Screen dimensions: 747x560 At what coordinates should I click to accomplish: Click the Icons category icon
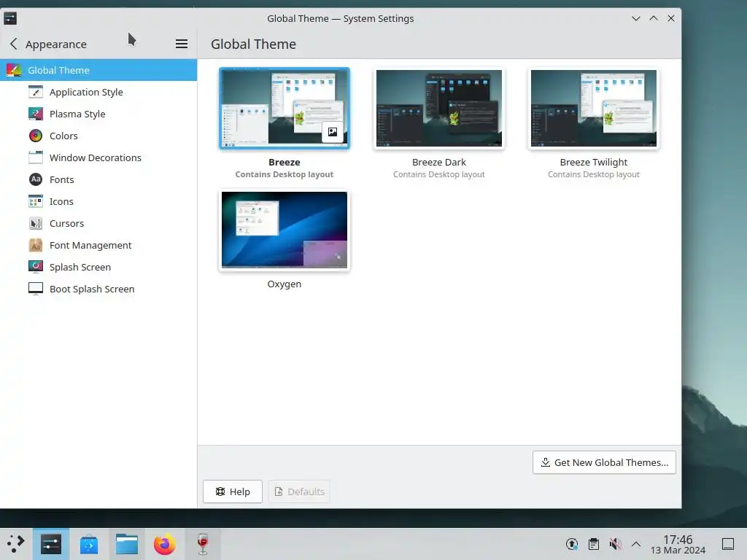click(x=36, y=201)
